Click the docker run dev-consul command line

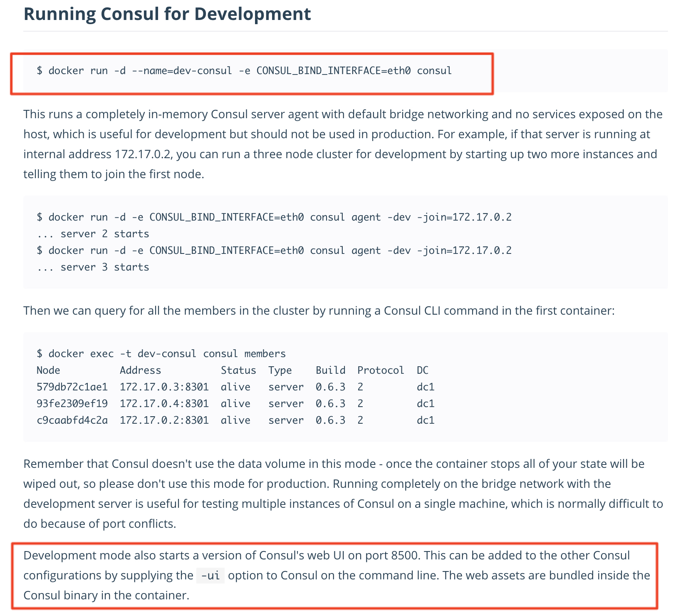tap(244, 71)
